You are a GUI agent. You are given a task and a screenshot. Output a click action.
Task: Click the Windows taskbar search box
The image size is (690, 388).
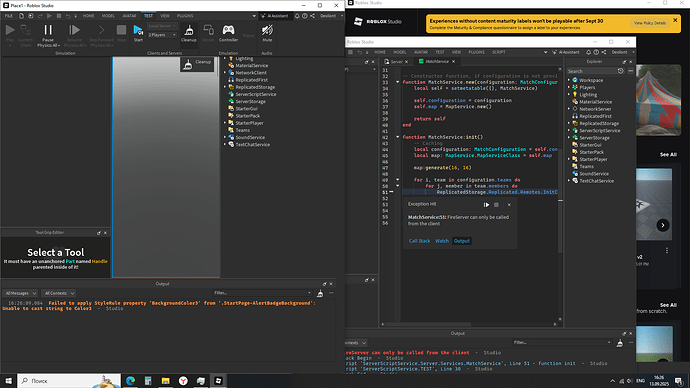[69, 381]
